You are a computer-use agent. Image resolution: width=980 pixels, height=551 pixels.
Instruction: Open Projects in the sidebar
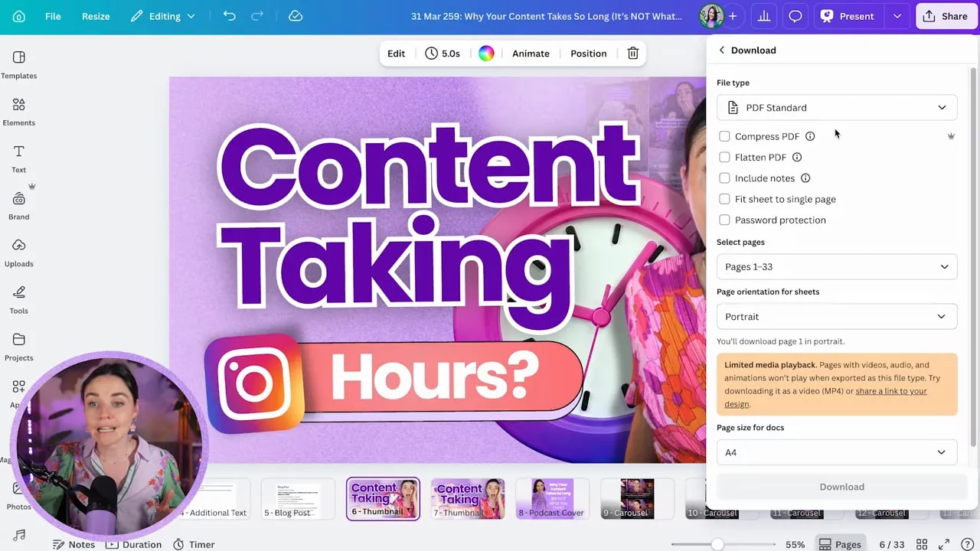coord(19,347)
